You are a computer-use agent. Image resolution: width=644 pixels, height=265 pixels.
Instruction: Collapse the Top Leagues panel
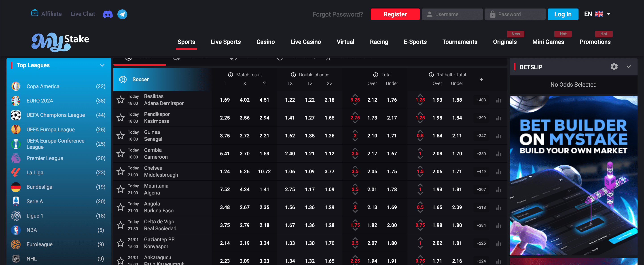tap(102, 65)
